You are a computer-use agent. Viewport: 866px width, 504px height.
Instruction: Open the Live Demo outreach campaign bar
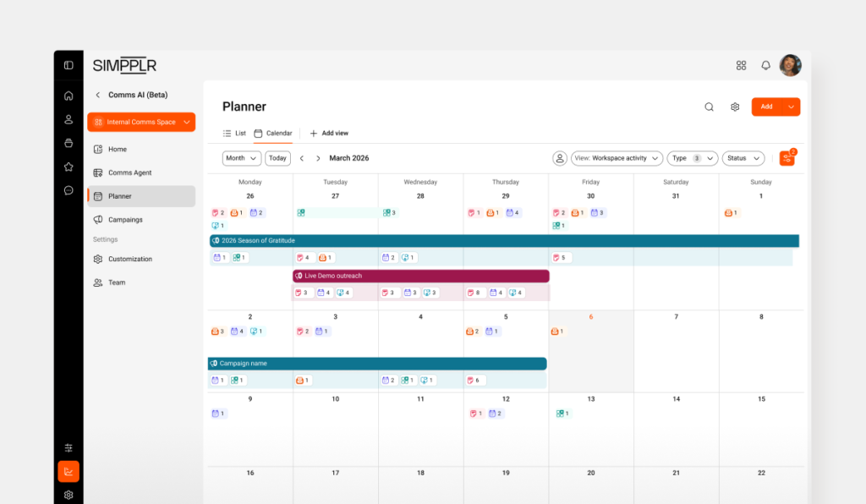point(421,276)
